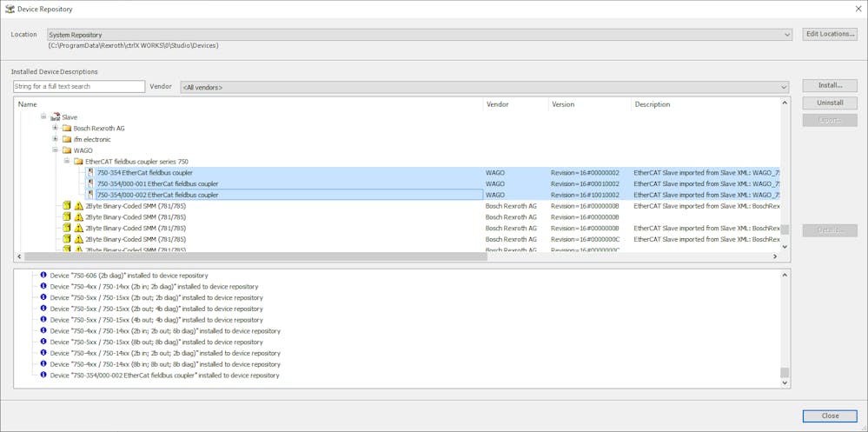Click the Edit Locations... button
Viewport: 868px width, 432px height.
point(830,34)
